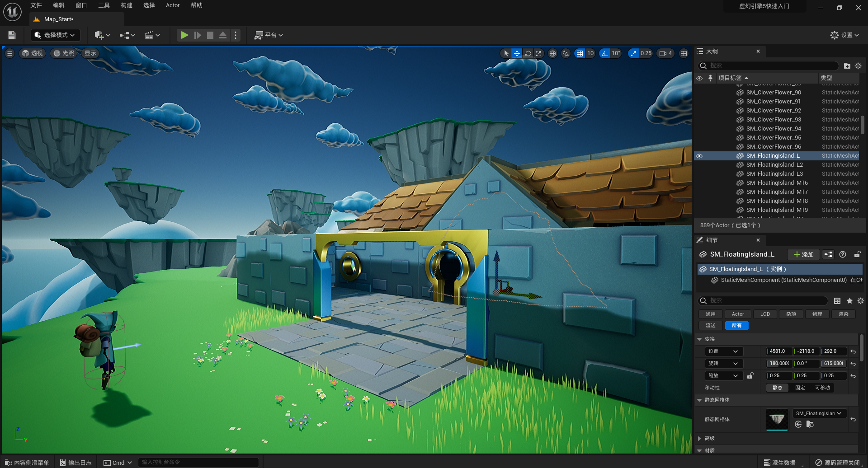The image size is (868, 468).
Task: Toggle grid snapping in the viewport toolbar
Action: [x=580, y=53]
